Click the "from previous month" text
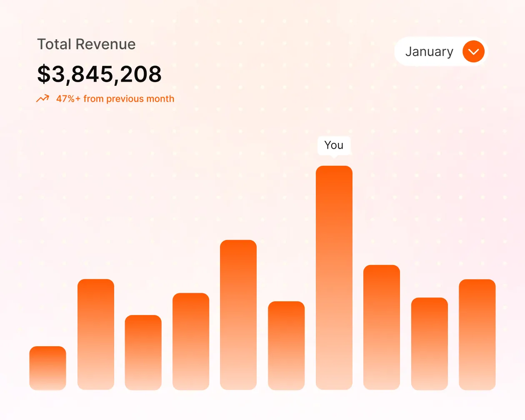Image resolution: width=525 pixels, height=420 pixels. pyautogui.click(x=129, y=99)
